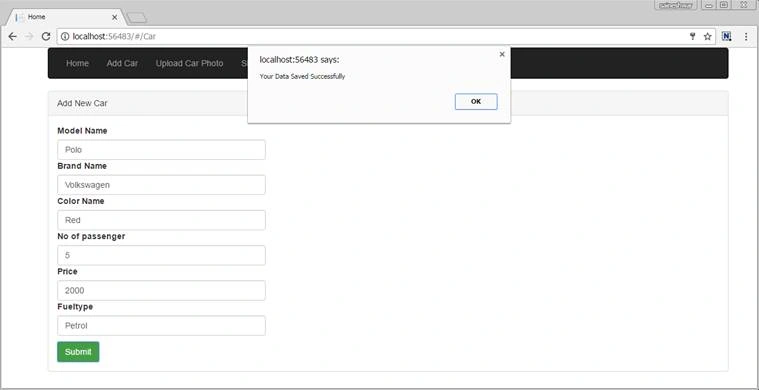Viewport: 759px width, 390px height.
Task: Click the green Submit button
Action: (78, 352)
